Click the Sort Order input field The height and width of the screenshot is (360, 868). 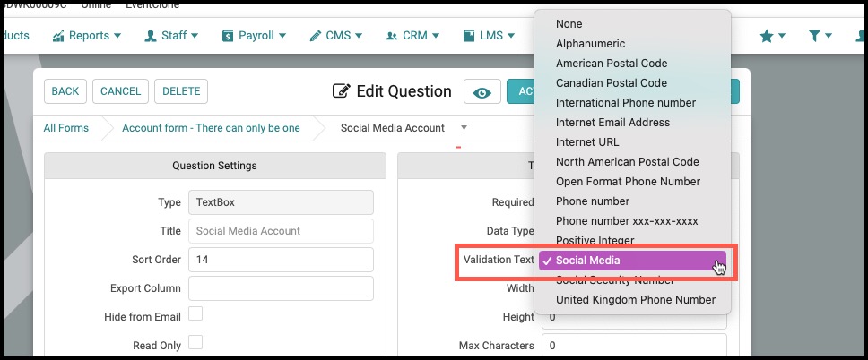(282, 260)
